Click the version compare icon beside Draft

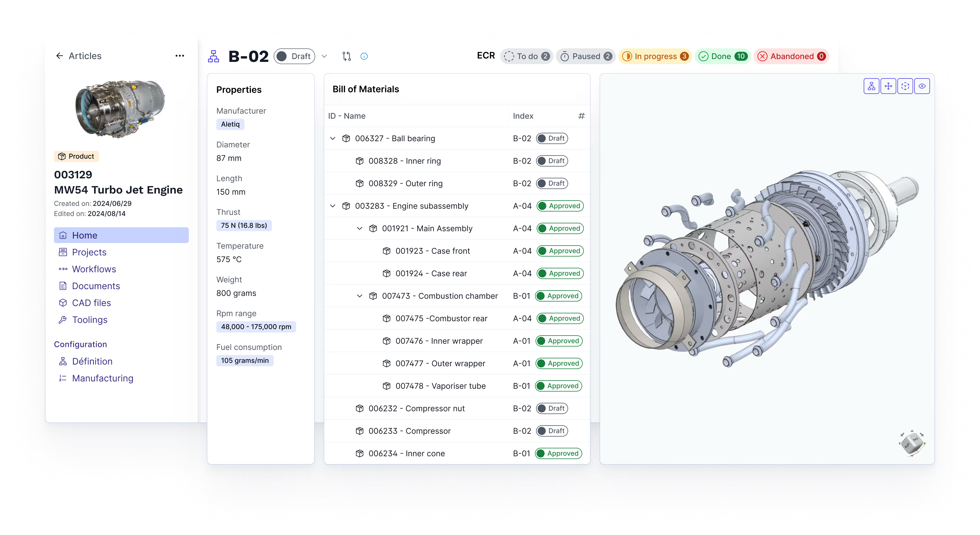coord(346,56)
